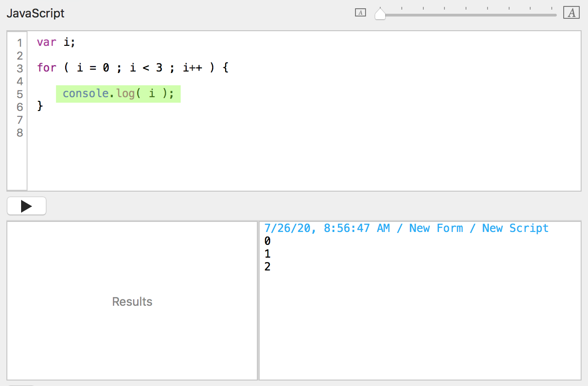
Task: Click the font size slider thumb
Action: 380,14
